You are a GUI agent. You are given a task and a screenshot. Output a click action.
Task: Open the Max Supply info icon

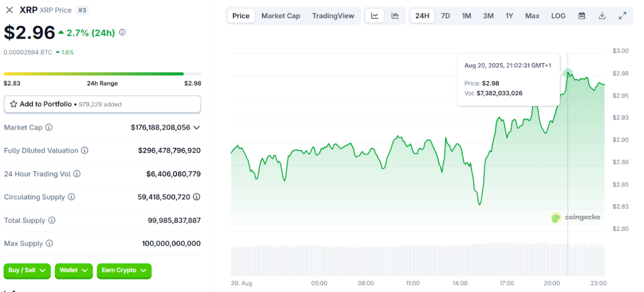pyautogui.click(x=49, y=244)
